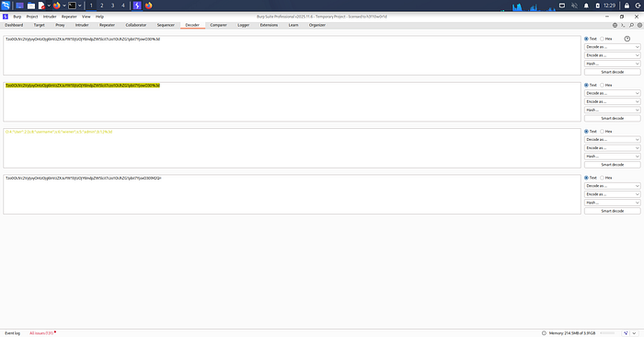Expand the terminal launcher dropdown arrow in taskbar
This screenshot has height=337, width=644.
pos(80,6)
